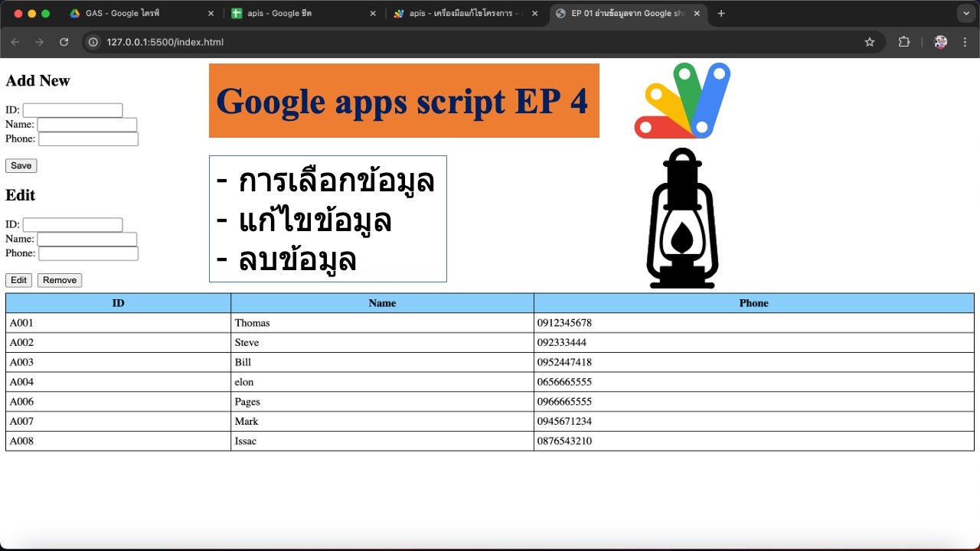This screenshot has width=980, height=551.
Task: Click the Remove button
Action: click(60, 280)
